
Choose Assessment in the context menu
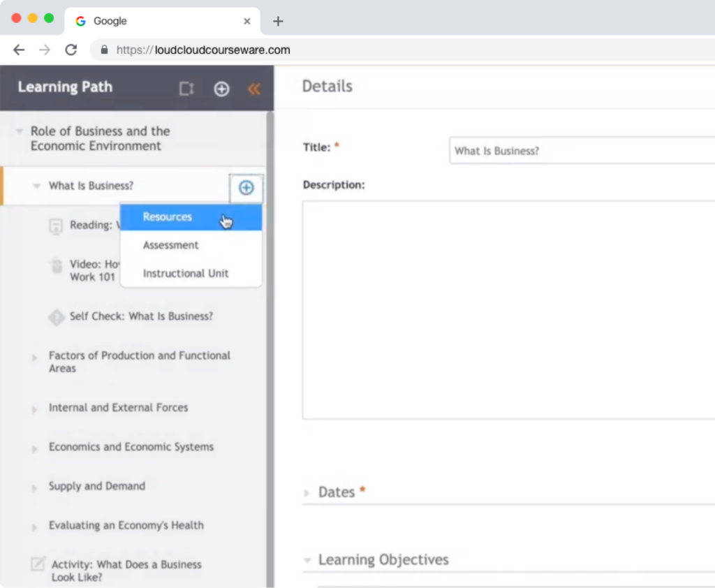(170, 245)
